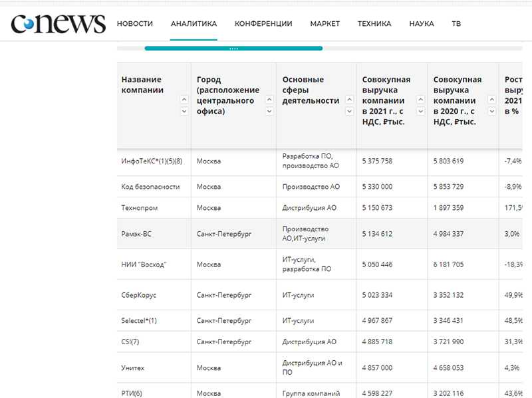Click the 3 352 132 value for 2020
532x398 pixels.
pyautogui.click(x=448, y=295)
